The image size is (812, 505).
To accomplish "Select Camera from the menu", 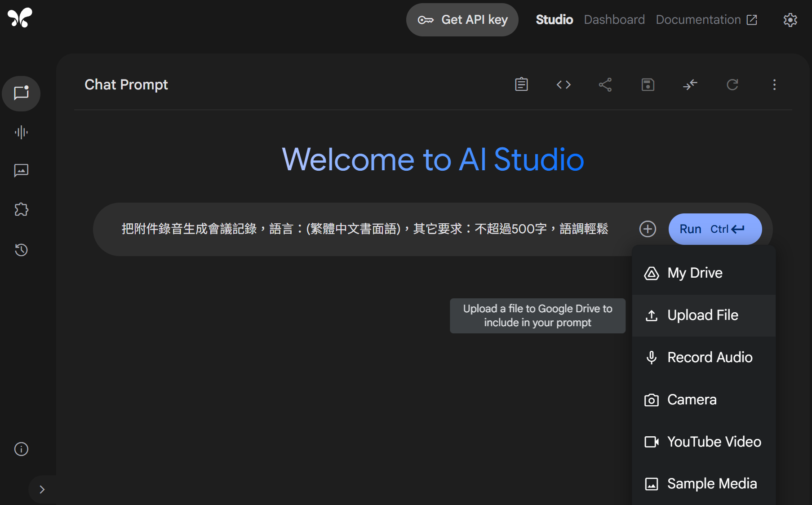I will point(704,400).
